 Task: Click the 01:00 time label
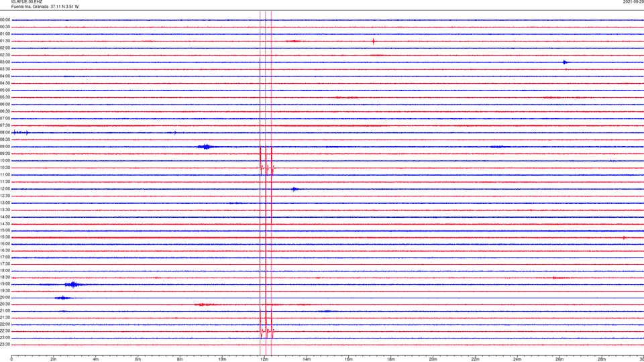(x=5, y=34)
